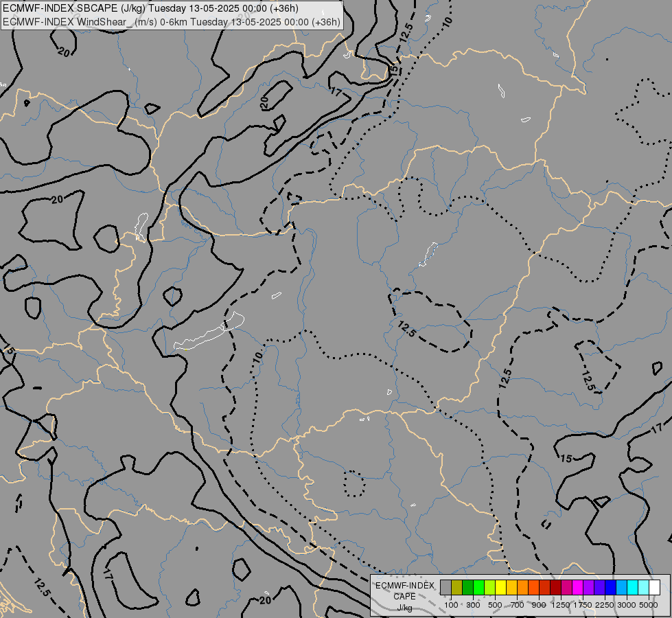Click the orange swatch above the 700 tick
Screen dimensions: 672x618
tap(523, 587)
